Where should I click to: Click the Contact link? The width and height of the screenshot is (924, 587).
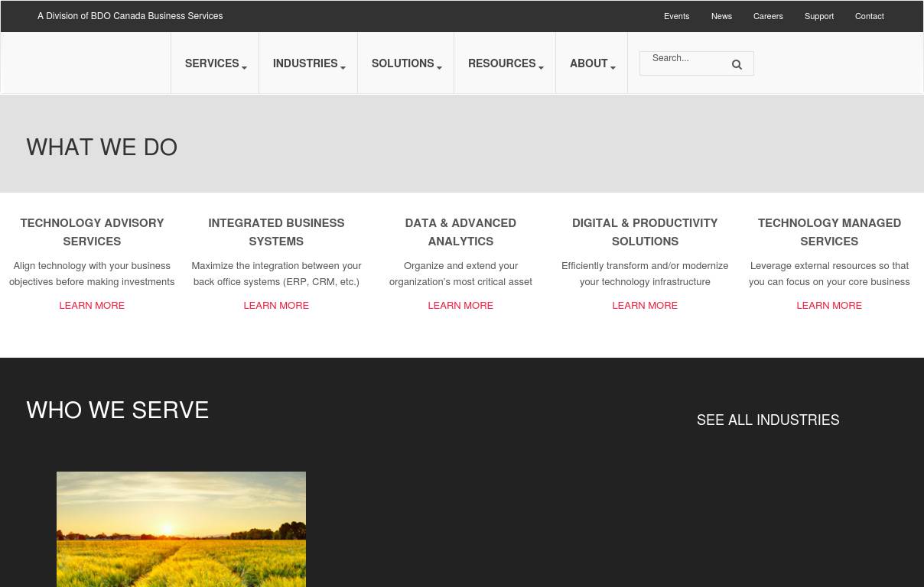(869, 17)
